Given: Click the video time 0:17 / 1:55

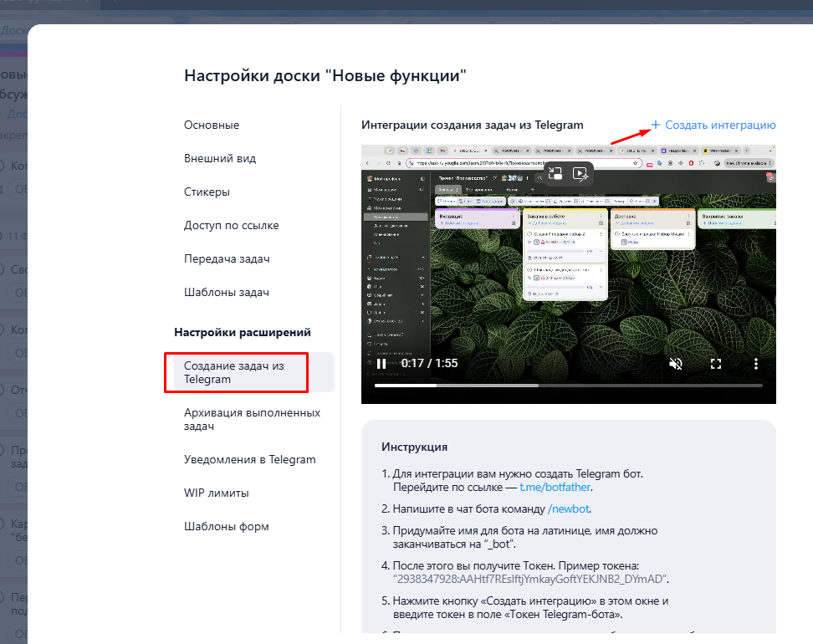Looking at the screenshot, I should (x=429, y=364).
